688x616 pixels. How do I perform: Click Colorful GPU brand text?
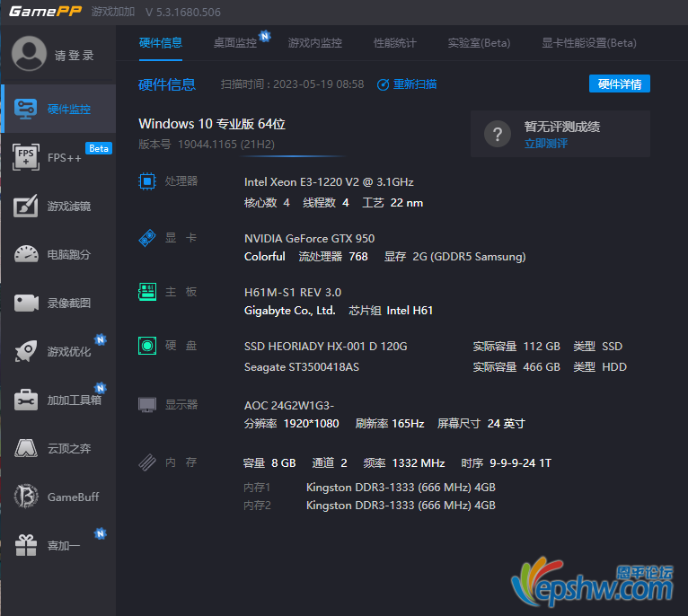[265, 257]
